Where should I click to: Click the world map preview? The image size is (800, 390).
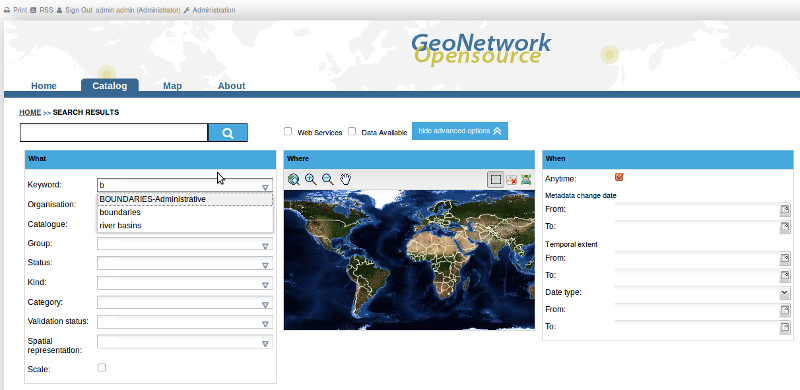(x=409, y=260)
